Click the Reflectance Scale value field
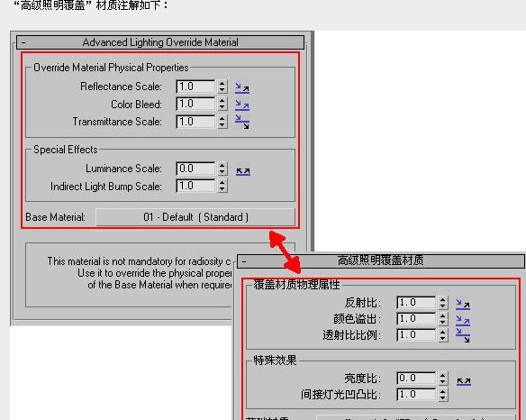This screenshot has height=420, width=526. click(x=195, y=87)
